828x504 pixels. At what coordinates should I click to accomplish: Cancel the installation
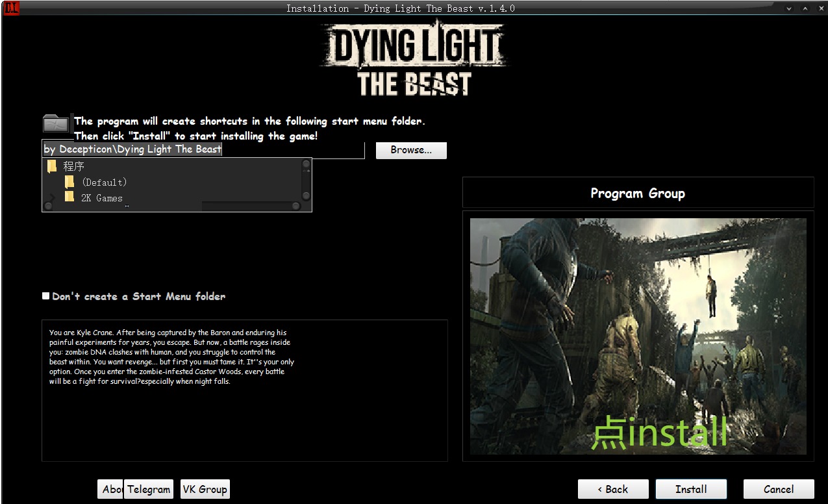(779, 489)
